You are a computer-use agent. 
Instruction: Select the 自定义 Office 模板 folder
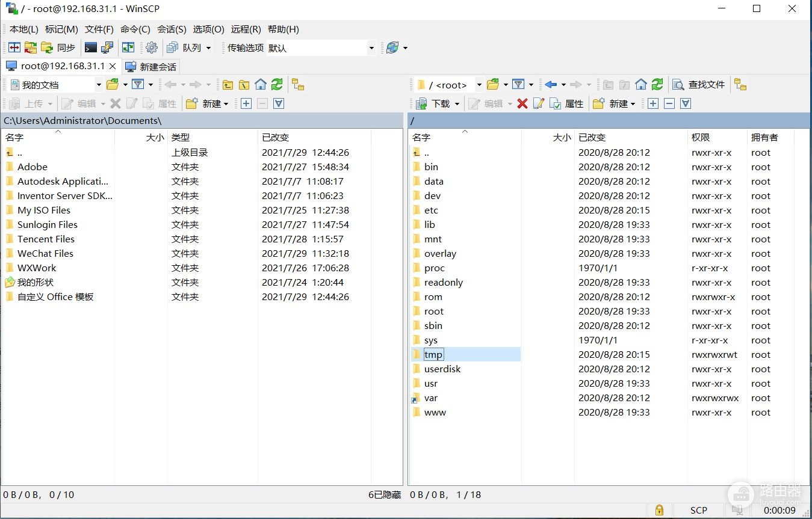[x=55, y=296]
